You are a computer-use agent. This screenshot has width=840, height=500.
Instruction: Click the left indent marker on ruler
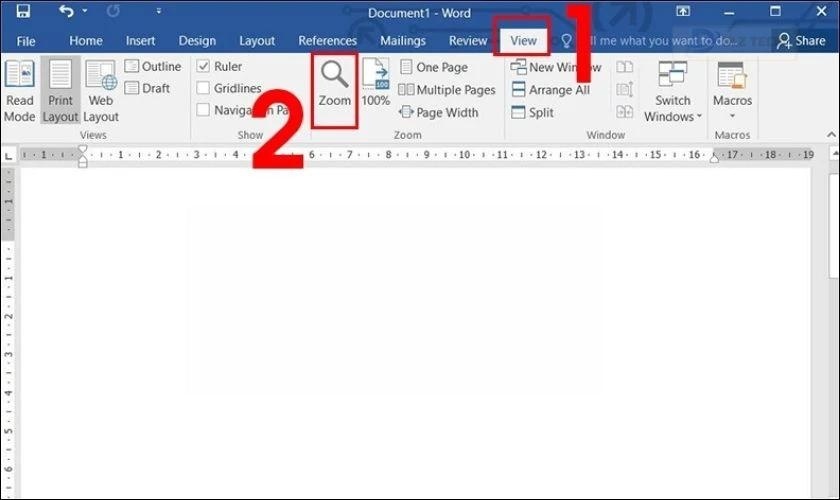point(82,156)
